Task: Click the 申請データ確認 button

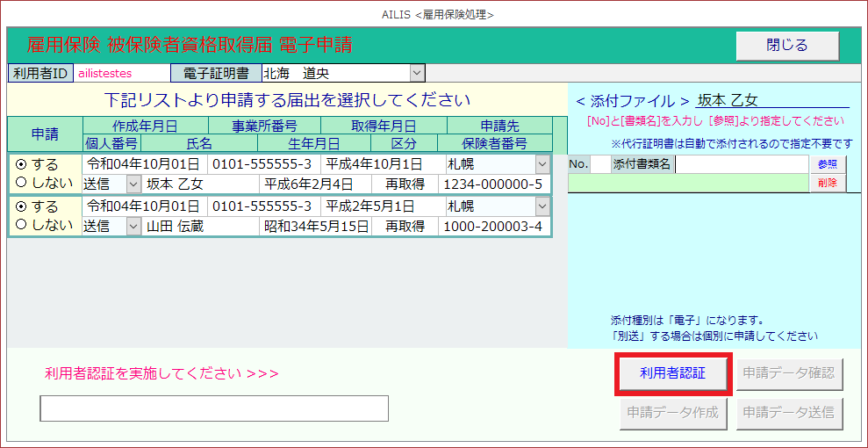Action: (789, 374)
